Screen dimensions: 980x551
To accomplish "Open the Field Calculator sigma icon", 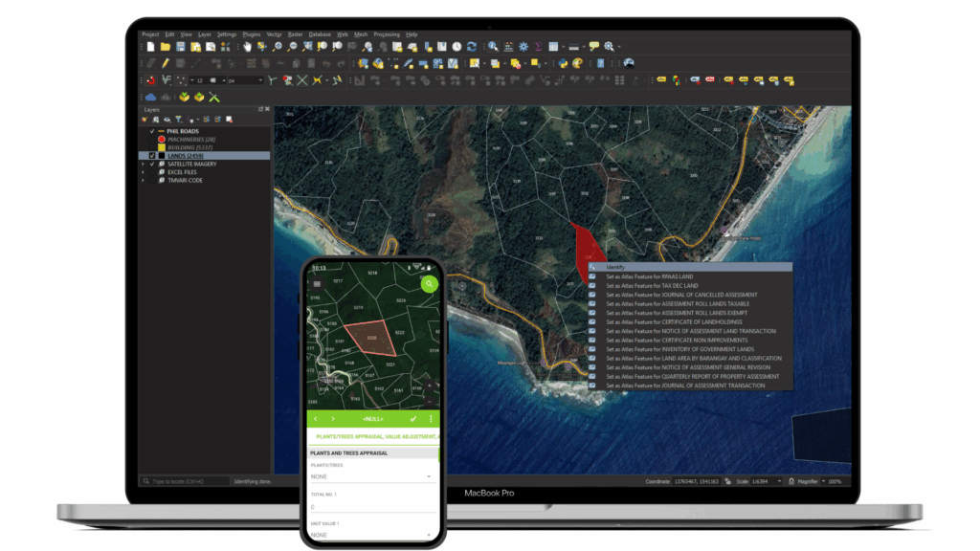I will [x=539, y=46].
